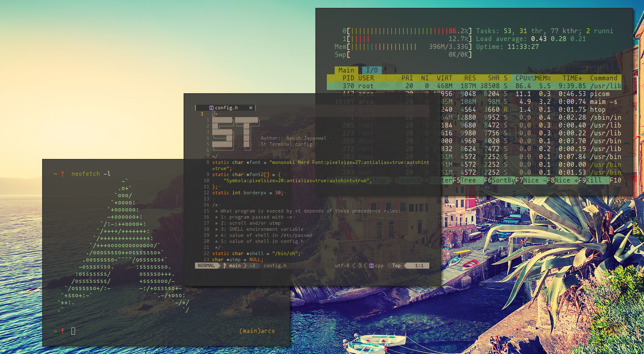Click the line number 8 in vim gutter
This screenshot has width=644, height=354.
(x=208, y=163)
